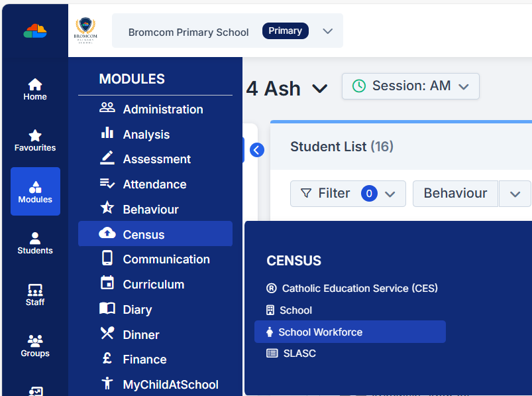Expand the 4 Ash class chevron
The width and height of the screenshot is (532, 396).
point(320,89)
